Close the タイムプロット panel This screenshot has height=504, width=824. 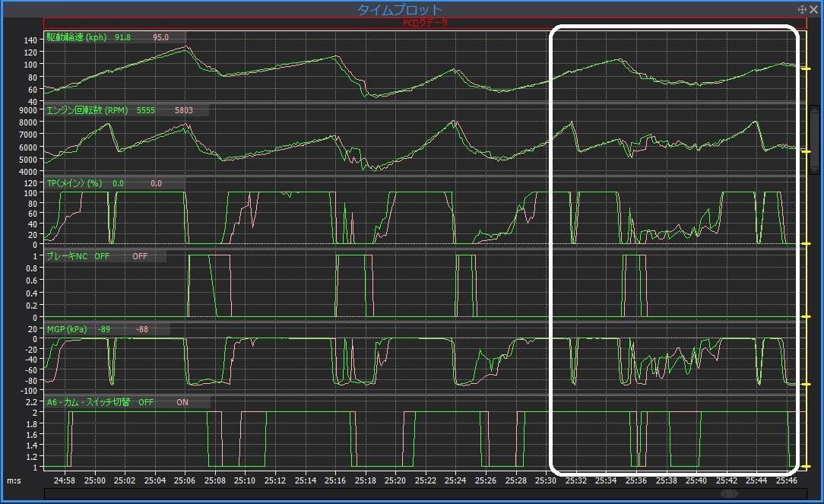point(814,9)
